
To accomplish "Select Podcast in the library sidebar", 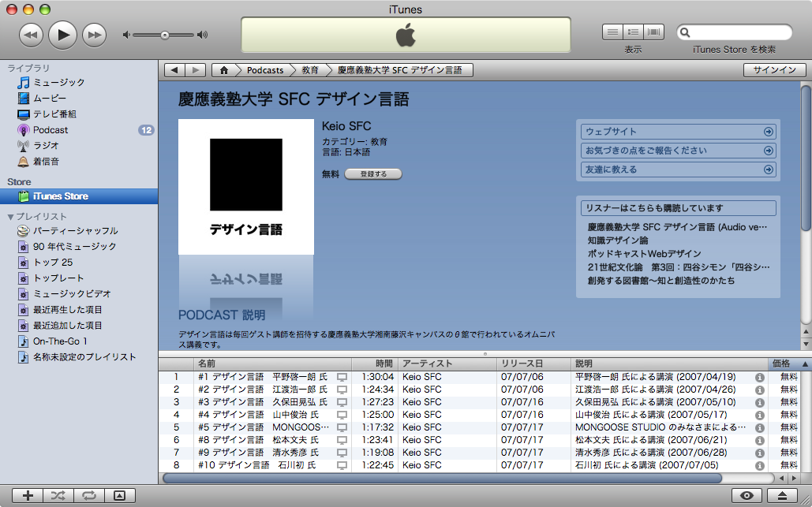I will point(51,130).
